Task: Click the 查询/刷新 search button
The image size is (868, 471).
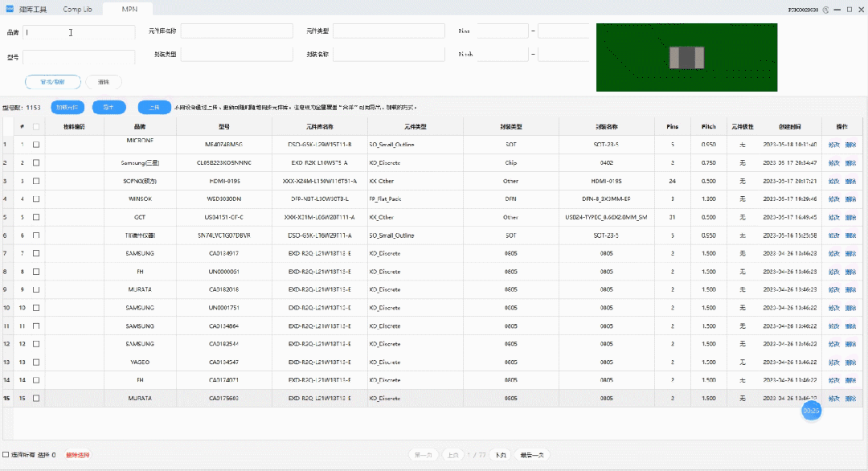Action: (52, 82)
